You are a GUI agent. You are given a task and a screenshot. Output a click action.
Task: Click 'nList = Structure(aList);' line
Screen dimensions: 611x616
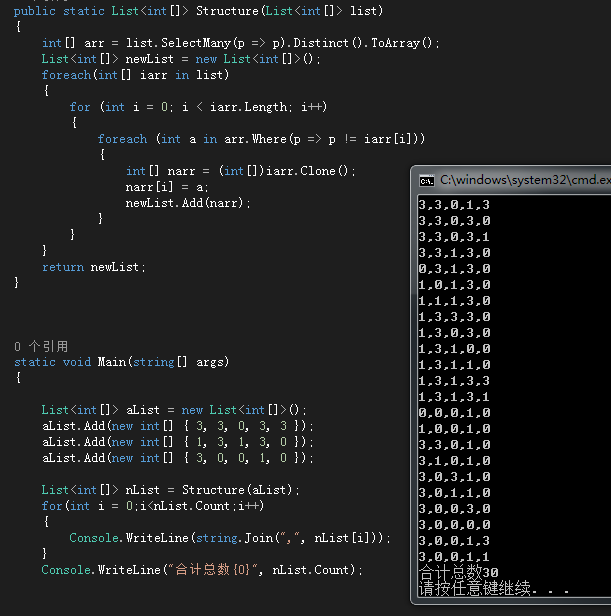tap(171, 490)
